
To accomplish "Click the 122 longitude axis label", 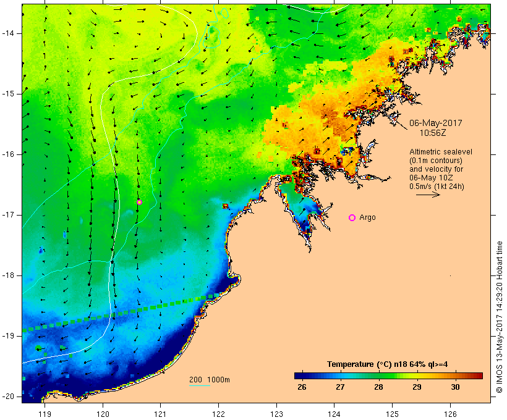I will point(219,414).
